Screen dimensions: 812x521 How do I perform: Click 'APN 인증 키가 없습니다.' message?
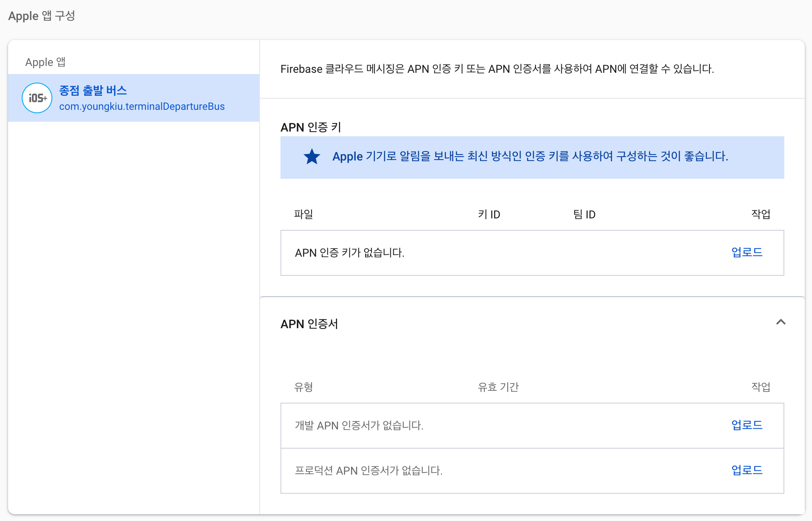click(x=350, y=253)
